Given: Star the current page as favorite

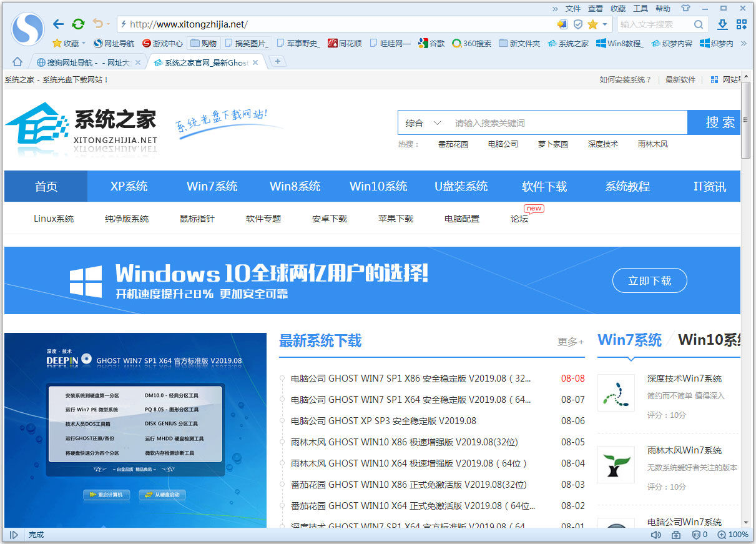Looking at the screenshot, I should click(593, 24).
